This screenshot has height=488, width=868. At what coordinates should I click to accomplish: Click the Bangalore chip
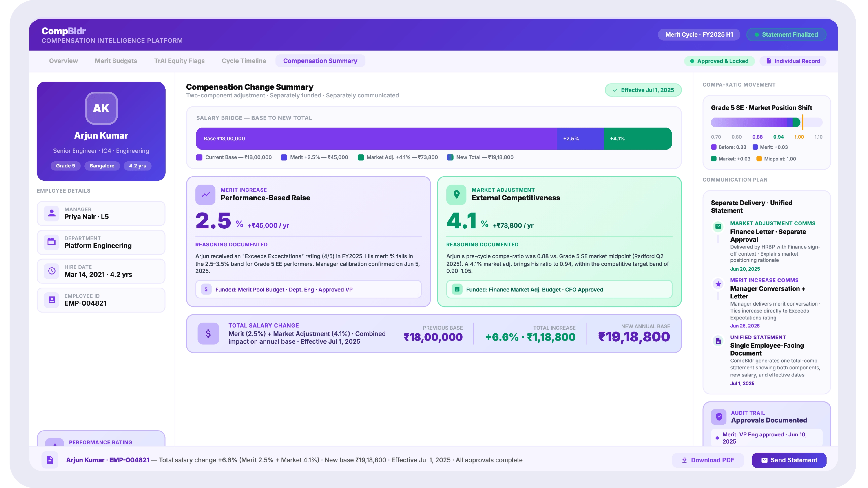pos(102,166)
